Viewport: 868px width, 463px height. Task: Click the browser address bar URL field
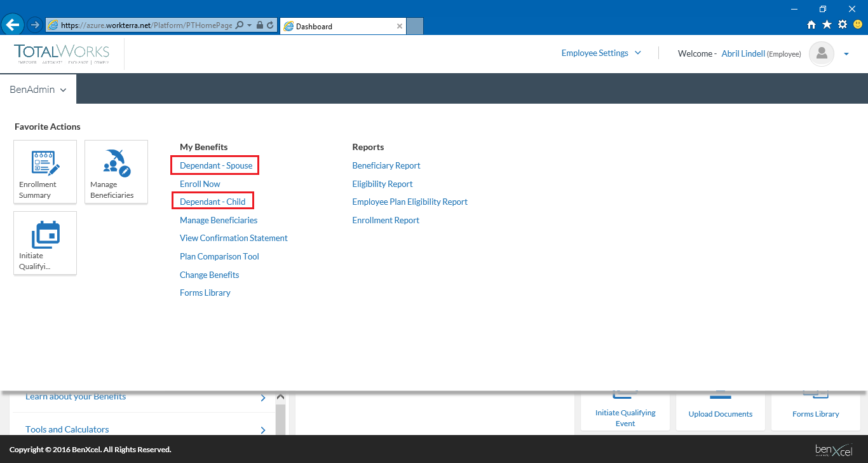(x=146, y=25)
